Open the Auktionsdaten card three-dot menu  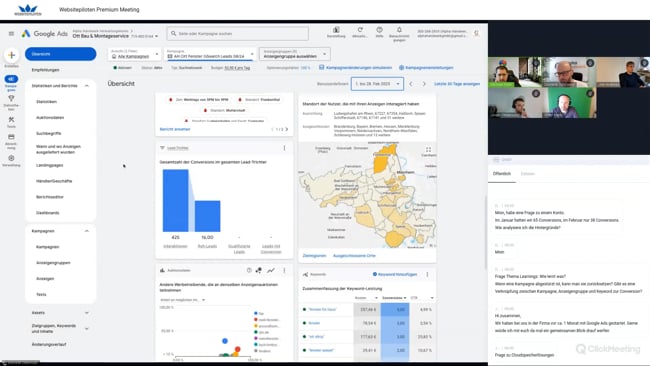(x=284, y=270)
